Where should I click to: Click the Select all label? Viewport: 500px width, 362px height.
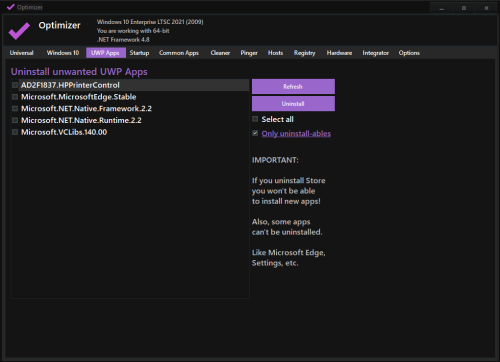[278, 119]
